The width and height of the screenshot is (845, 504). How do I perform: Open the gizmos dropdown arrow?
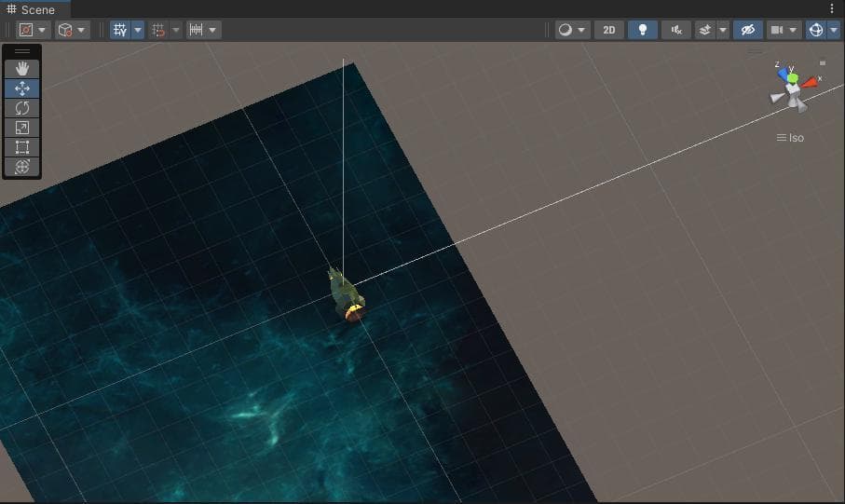coord(834,30)
